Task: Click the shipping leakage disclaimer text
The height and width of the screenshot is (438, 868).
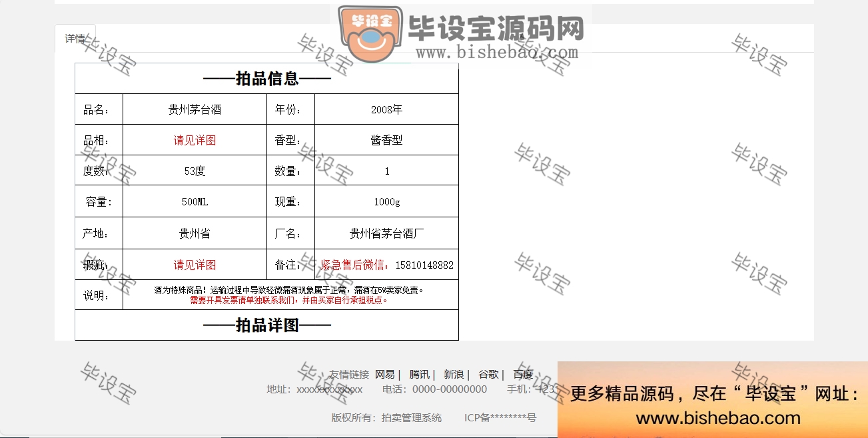Action: tap(289, 290)
